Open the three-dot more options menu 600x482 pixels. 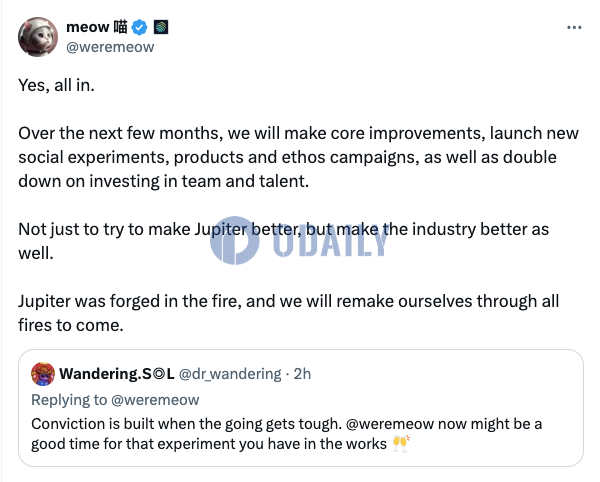pos(574,27)
